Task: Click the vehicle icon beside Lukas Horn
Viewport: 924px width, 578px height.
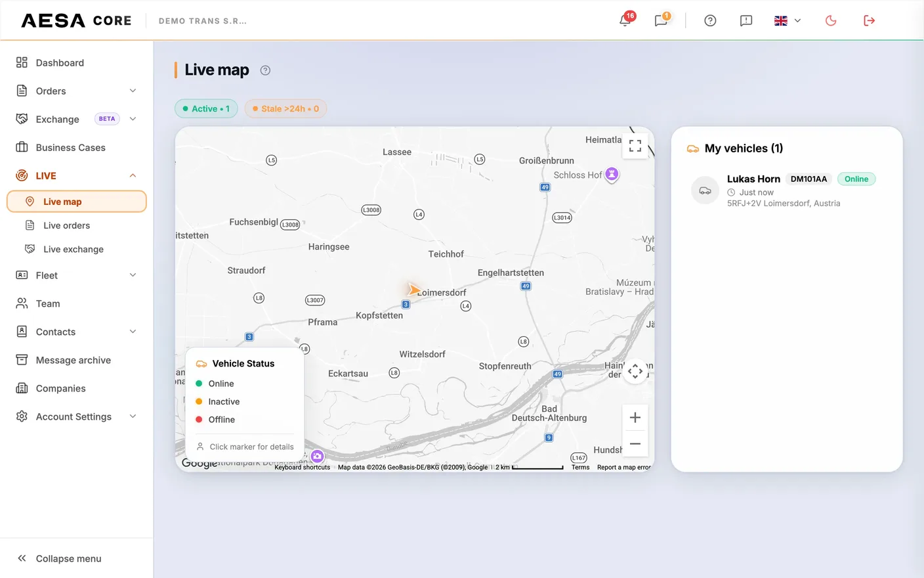Action: 705,190
